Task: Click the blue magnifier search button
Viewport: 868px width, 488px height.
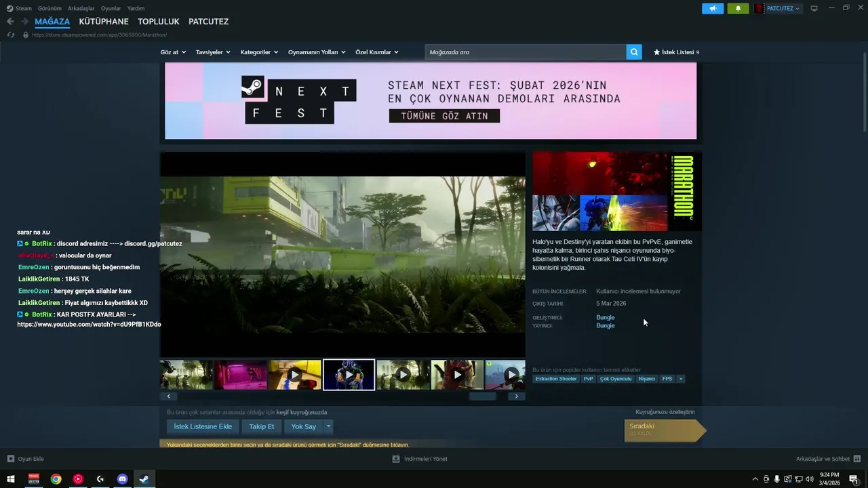Action: tap(634, 52)
